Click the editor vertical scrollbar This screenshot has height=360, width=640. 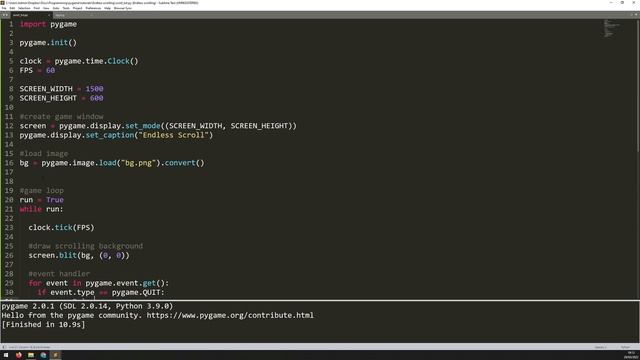coord(638,86)
